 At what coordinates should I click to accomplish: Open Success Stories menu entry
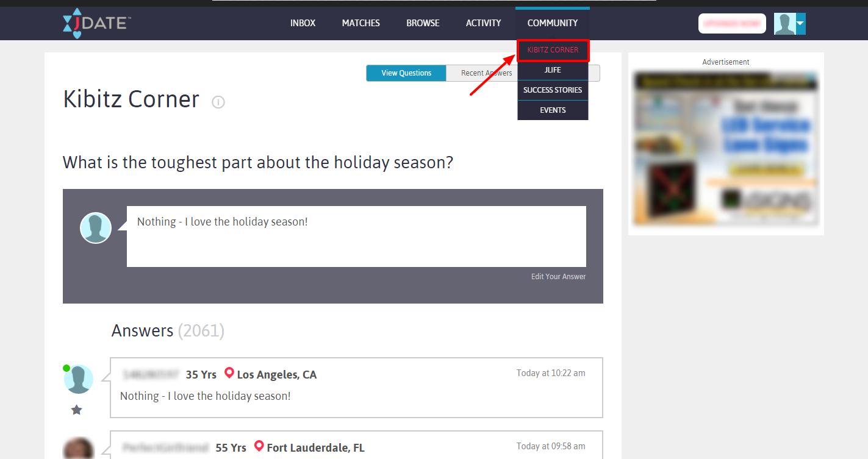553,90
